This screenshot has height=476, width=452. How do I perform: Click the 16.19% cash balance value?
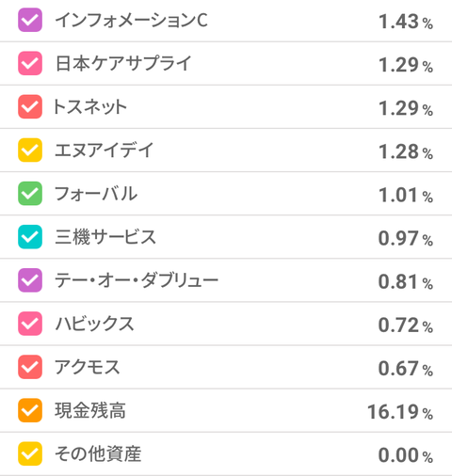click(400, 412)
